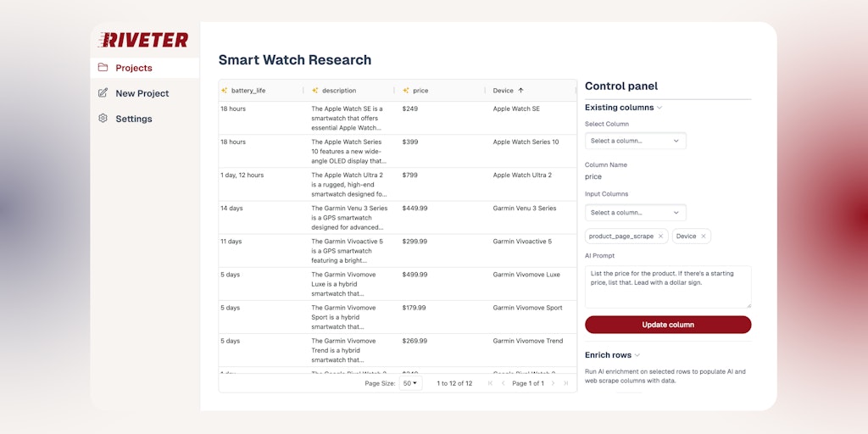Click the sort arrow on Device column
The width and height of the screenshot is (868, 434).
click(x=521, y=90)
